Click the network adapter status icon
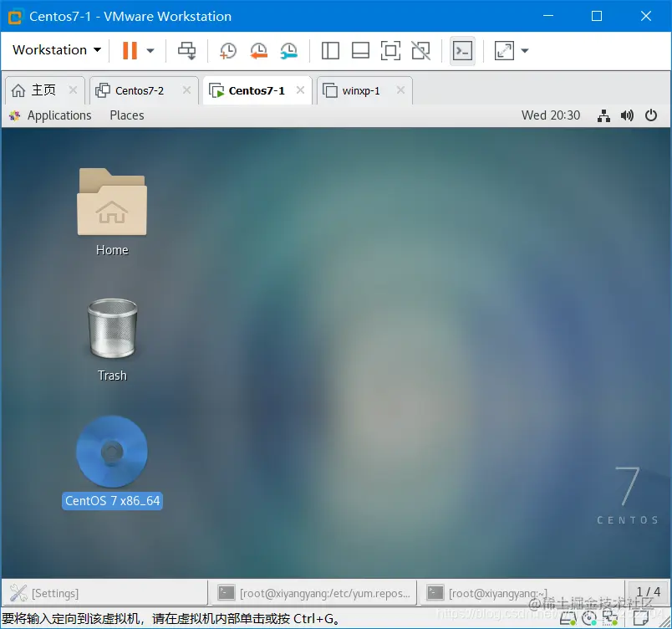This screenshot has height=629, width=672. pyautogui.click(x=610, y=619)
